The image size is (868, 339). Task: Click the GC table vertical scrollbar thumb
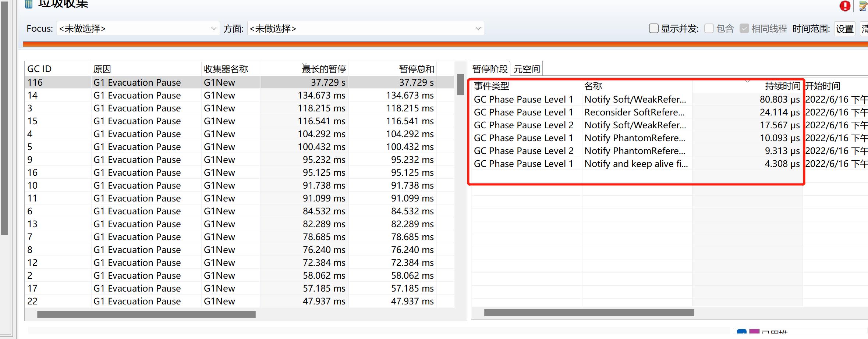point(460,85)
